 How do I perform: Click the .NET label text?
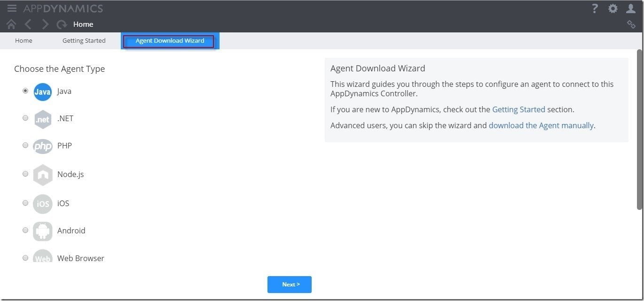click(x=65, y=118)
